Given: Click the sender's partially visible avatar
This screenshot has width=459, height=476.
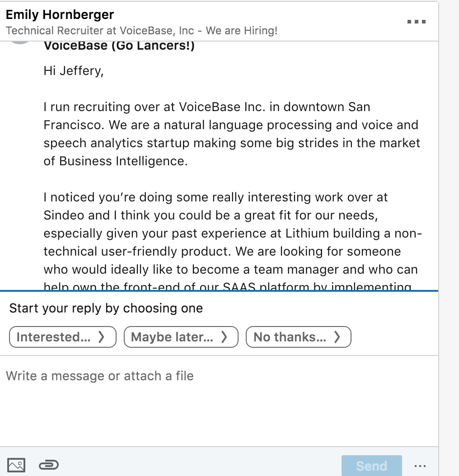Looking at the screenshot, I should tap(20, 43).
